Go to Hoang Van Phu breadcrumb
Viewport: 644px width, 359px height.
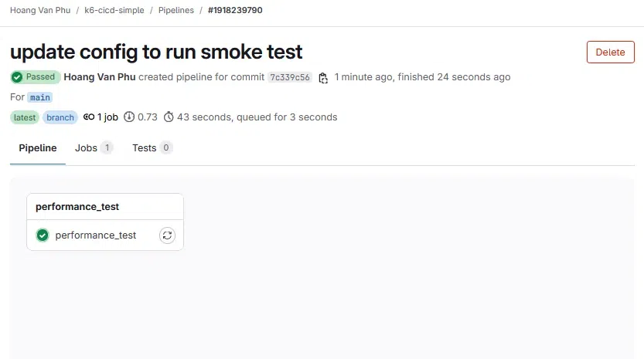pyautogui.click(x=40, y=10)
